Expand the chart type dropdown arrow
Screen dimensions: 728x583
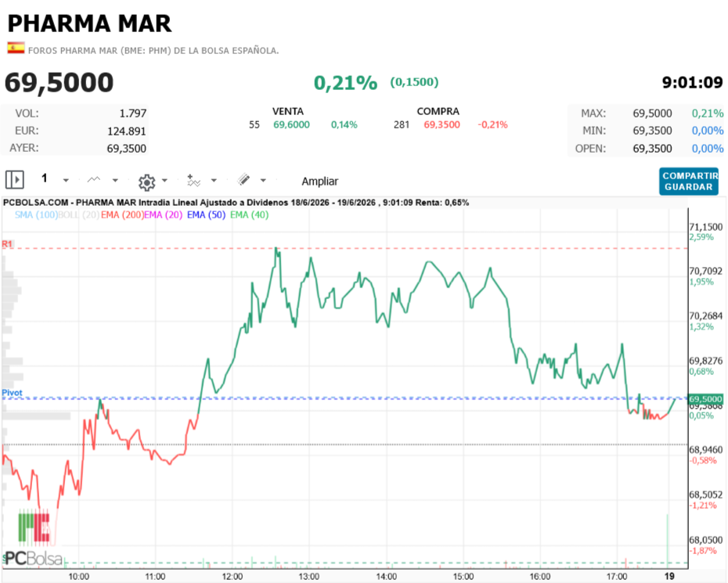[115, 180]
